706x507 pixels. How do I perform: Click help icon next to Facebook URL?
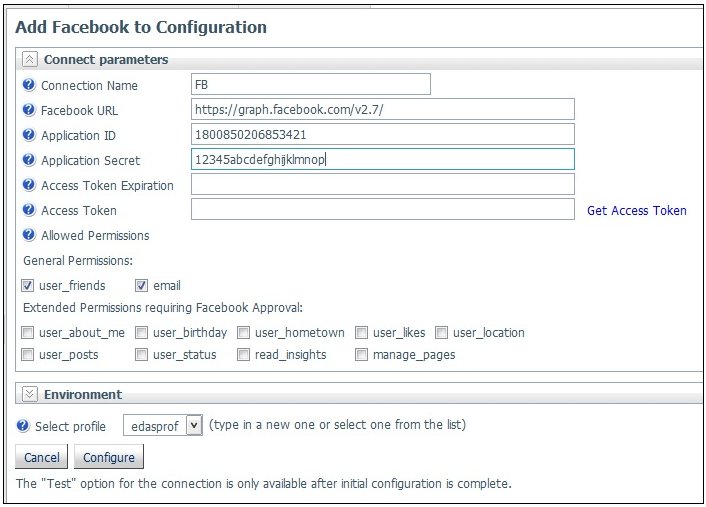pos(29,110)
